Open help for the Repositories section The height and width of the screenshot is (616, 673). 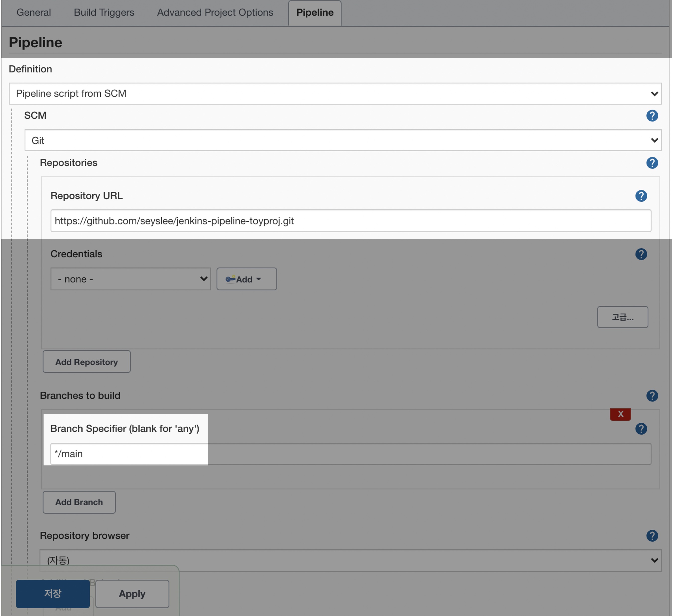(652, 163)
